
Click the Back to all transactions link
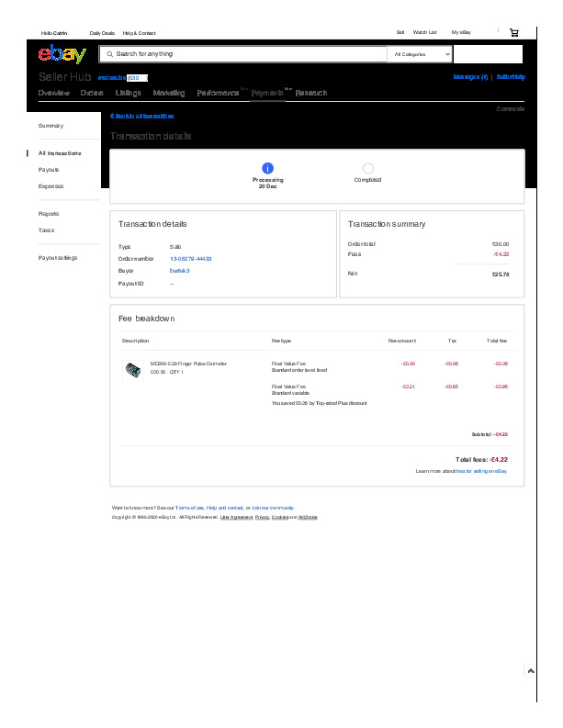pyautogui.click(x=142, y=116)
